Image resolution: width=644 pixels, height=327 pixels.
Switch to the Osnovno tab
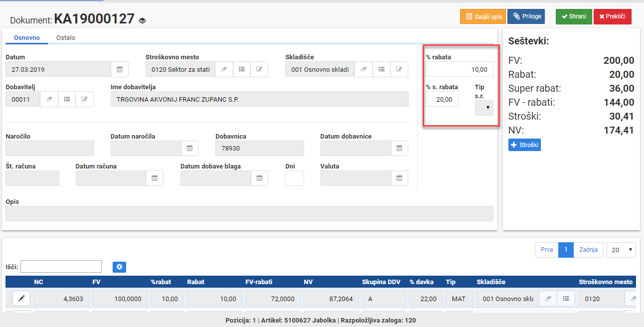point(27,38)
